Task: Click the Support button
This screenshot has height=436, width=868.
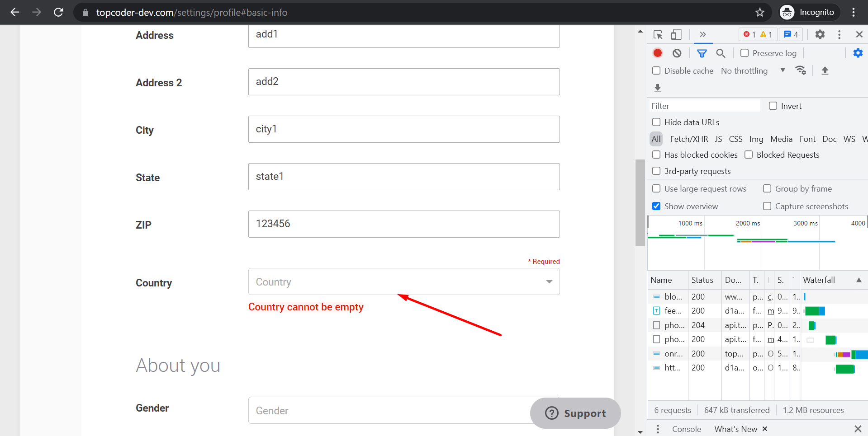Action: (x=575, y=413)
